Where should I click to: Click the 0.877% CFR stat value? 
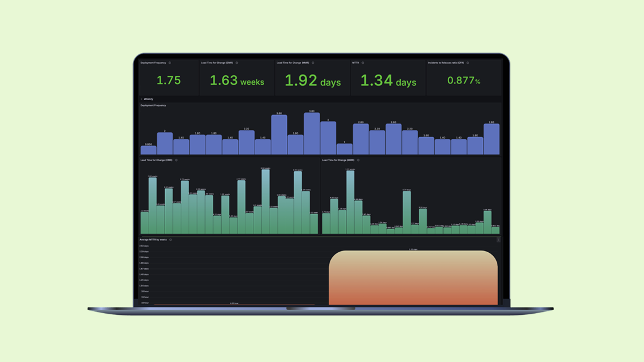point(464,81)
